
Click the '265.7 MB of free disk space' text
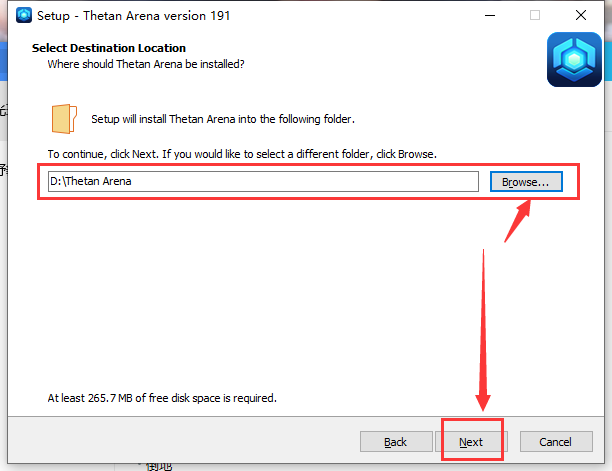(x=162, y=398)
